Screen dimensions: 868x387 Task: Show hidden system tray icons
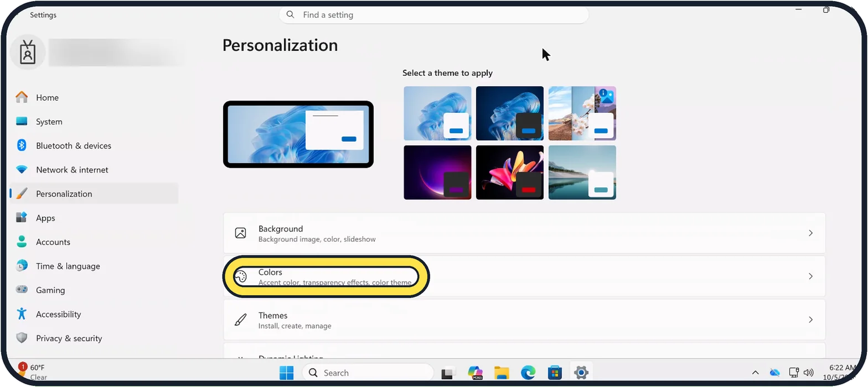click(755, 373)
